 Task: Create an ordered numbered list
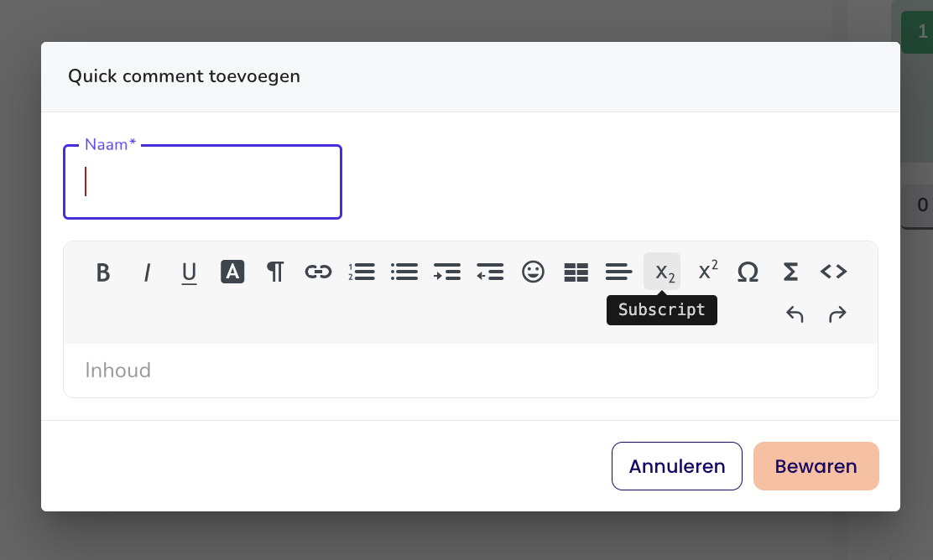click(361, 272)
